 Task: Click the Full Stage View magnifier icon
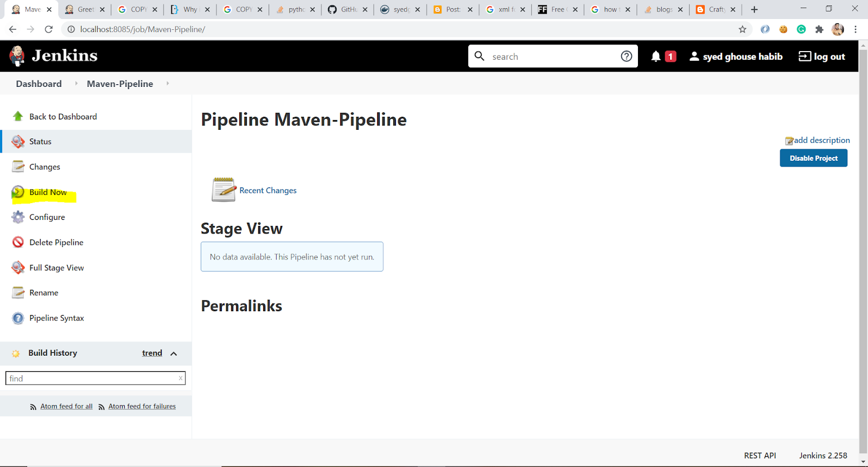tap(18, 267)
